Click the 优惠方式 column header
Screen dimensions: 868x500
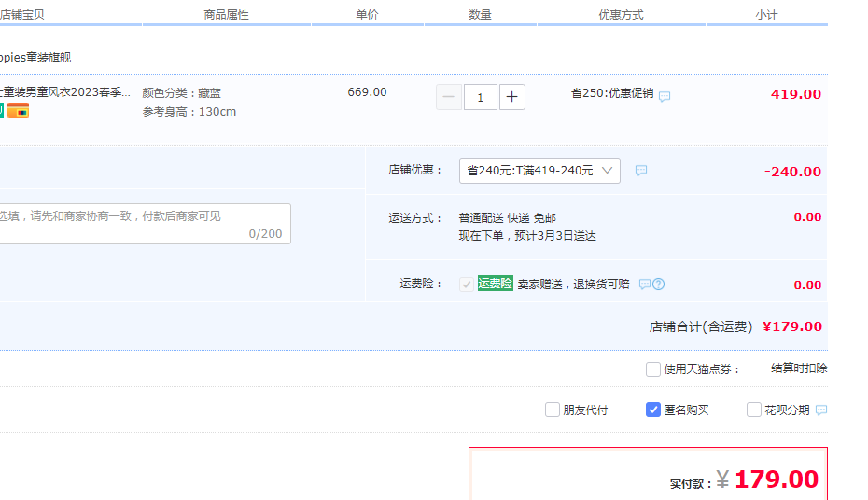(621, 15)
